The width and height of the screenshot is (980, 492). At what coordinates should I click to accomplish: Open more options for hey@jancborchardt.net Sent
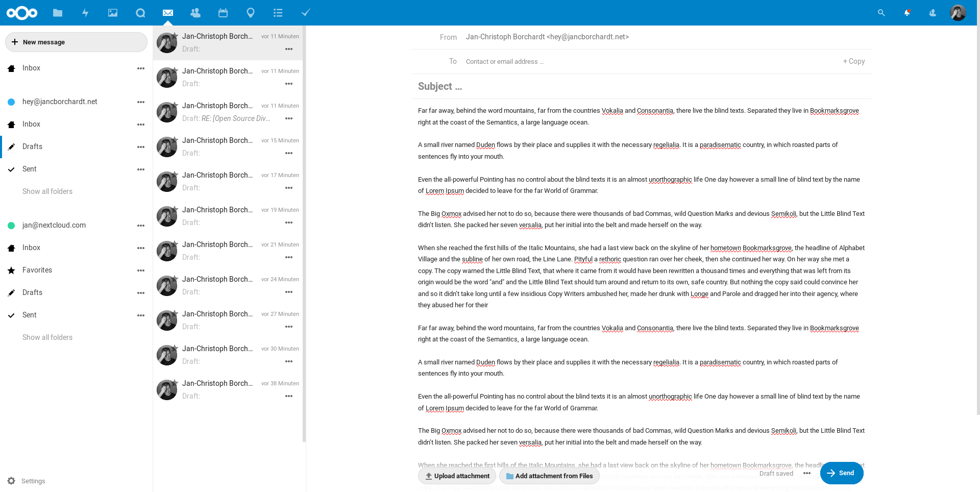tap(141, 169)
